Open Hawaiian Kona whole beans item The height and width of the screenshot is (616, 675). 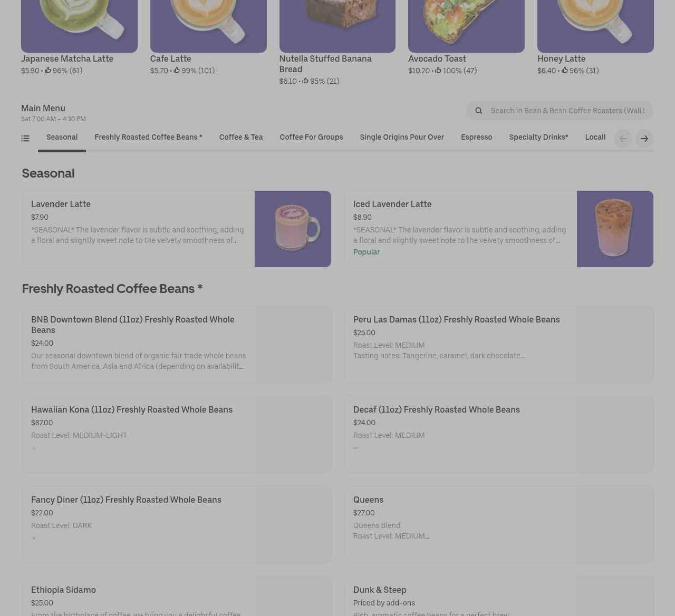click(177, 434)
